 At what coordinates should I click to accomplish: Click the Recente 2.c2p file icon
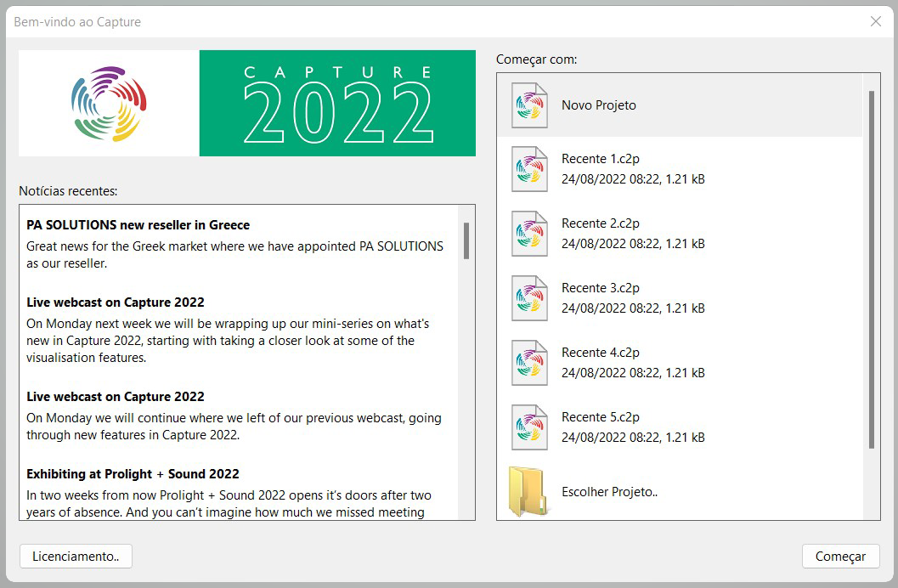click(x=529, y=234)
